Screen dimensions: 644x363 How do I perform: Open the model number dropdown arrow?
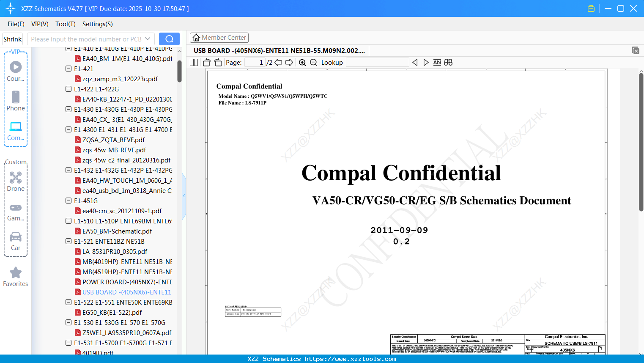click(148, 39)
